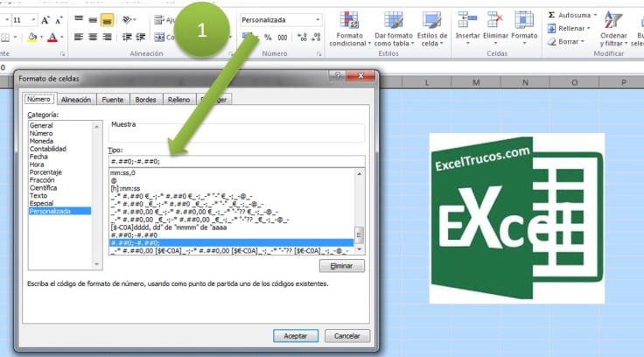Toggle the highlighted bottom align icon
644x357 pixels.
[107, 20]
